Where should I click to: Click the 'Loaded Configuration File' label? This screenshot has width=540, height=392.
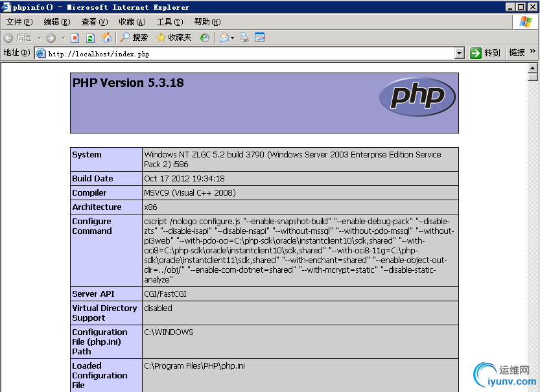(100, 376)
